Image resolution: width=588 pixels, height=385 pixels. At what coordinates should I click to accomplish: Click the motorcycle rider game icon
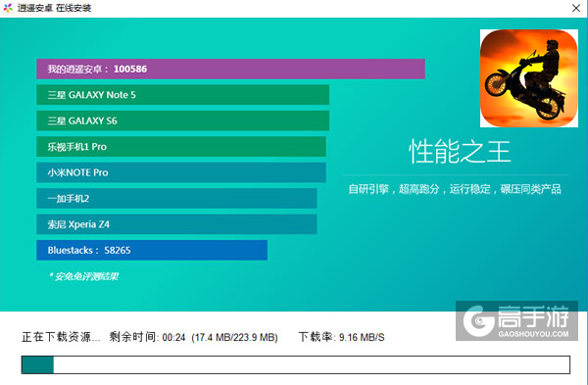[529, 78]
